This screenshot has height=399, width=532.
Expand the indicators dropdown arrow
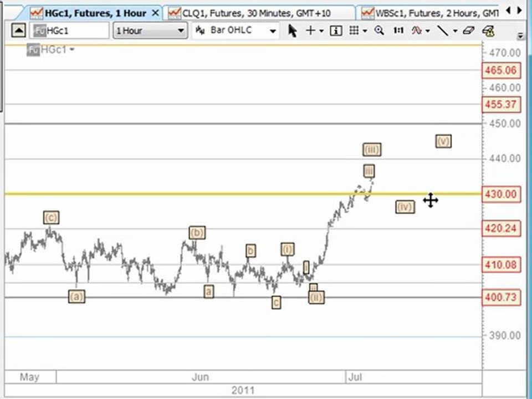tap(427, 31)
